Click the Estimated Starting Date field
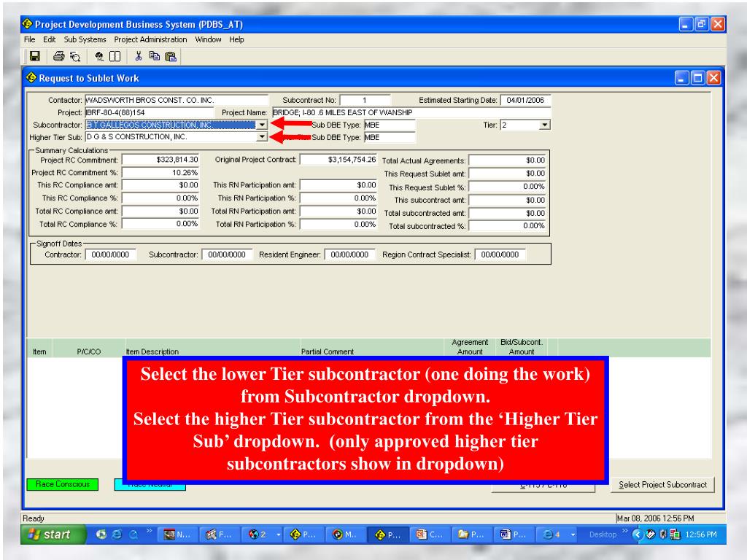747x560 pixels. [x=525, y=100]
